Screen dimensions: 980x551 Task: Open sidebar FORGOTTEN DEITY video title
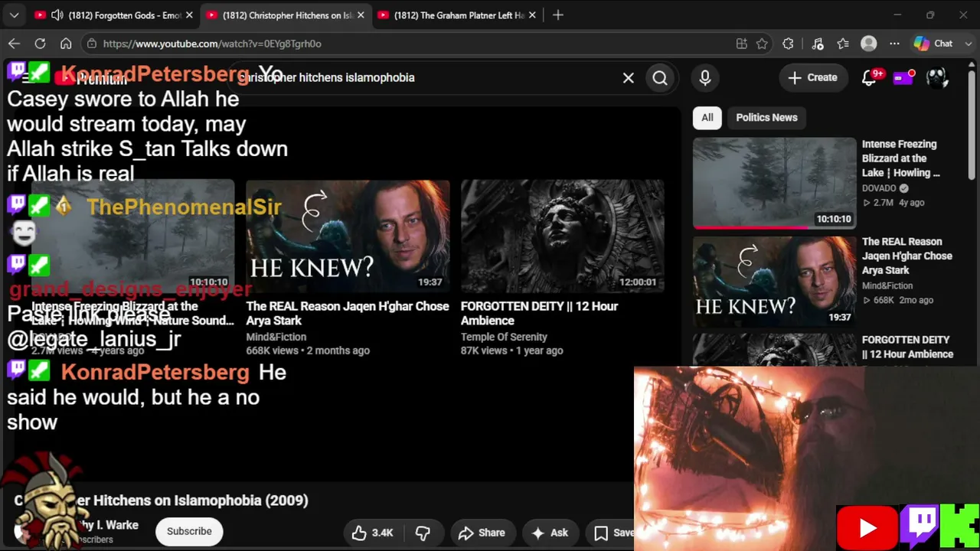coord(907,347)
